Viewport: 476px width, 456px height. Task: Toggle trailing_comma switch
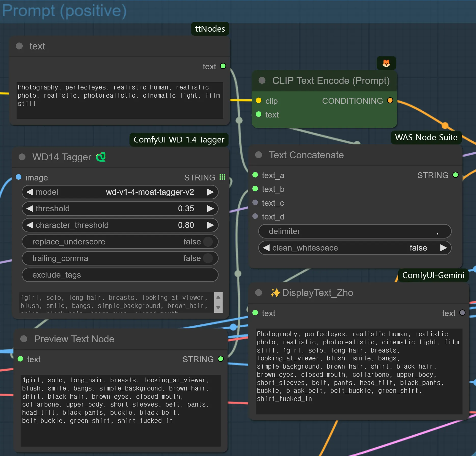point(208,258)
